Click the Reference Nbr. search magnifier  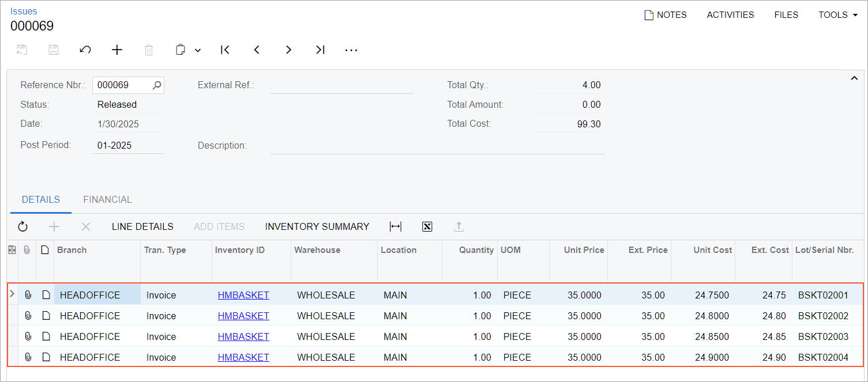click(157, 85)
